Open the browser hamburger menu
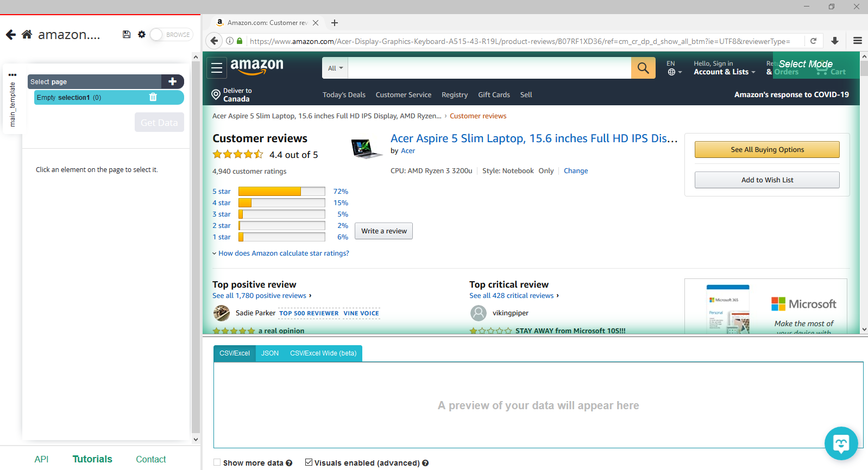Screen dimensions: 868x470 [858, 41]
